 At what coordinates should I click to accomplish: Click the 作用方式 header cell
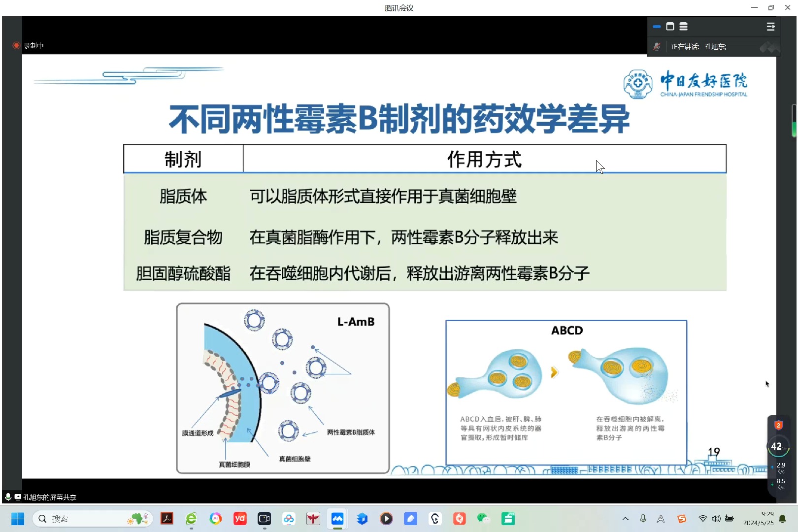[485, 159]
